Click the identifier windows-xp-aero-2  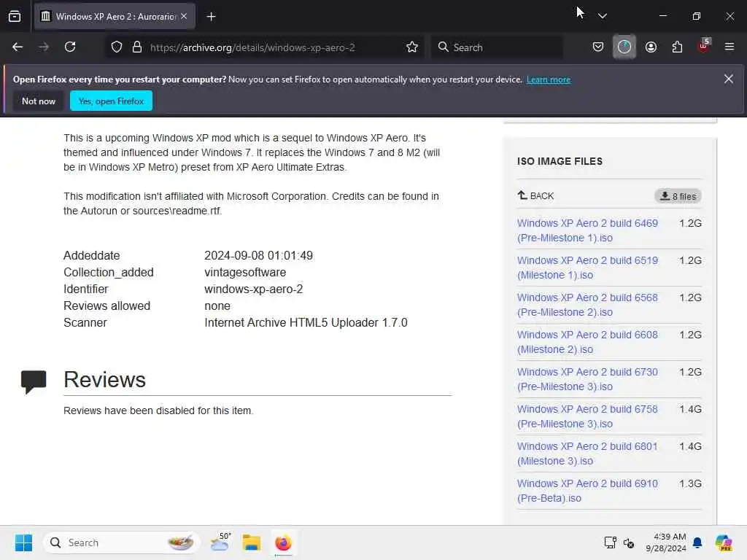pyautogui.click(x=253, y=289)
